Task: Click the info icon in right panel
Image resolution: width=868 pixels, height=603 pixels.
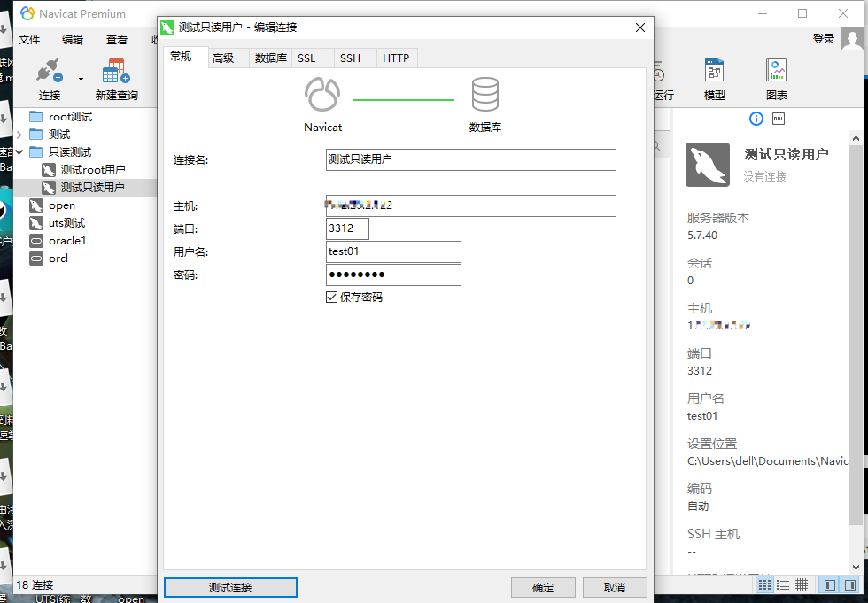Action: 756,119
